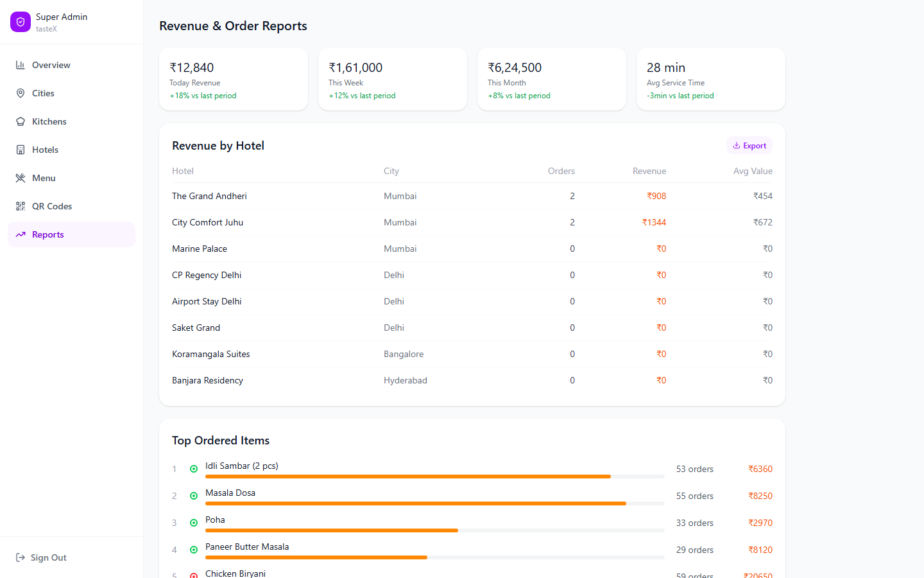Click the ₹6360 item revenue
Image resolution: width=924 pixels, height=578 pixels.
click(760, 469)
